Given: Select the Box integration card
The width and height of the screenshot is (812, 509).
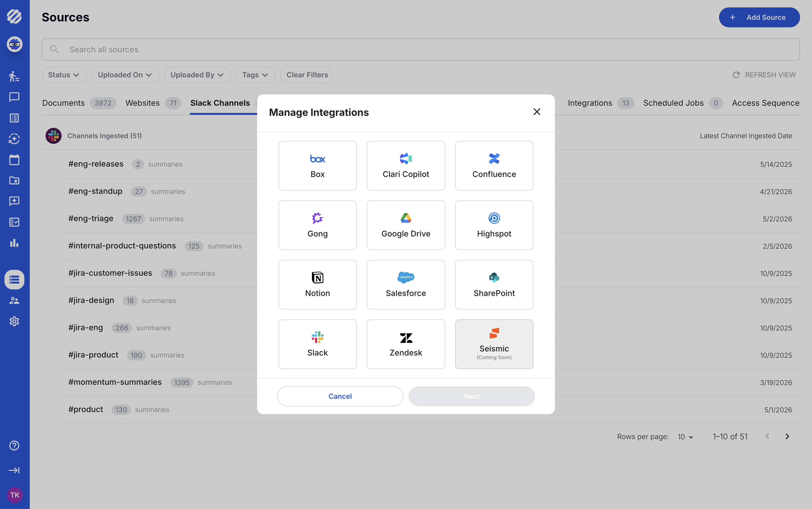Looking at the screenshot, I should pyautogui.click(x=317, y=165).
